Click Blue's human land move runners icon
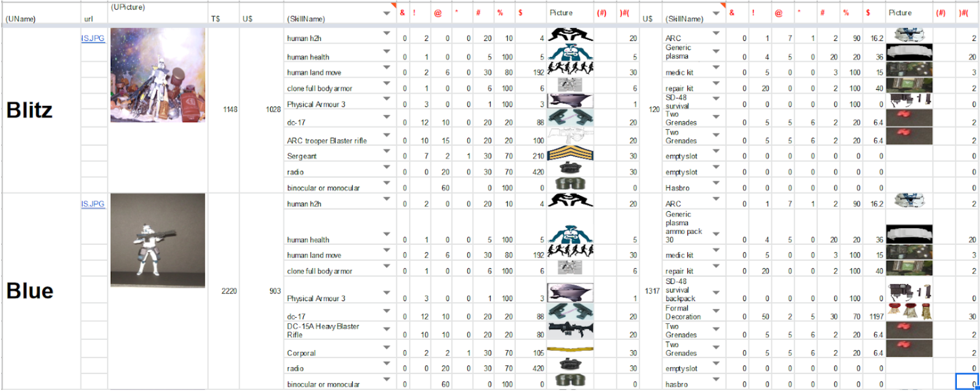The image size is (980, 391). [x=570, y=251]
